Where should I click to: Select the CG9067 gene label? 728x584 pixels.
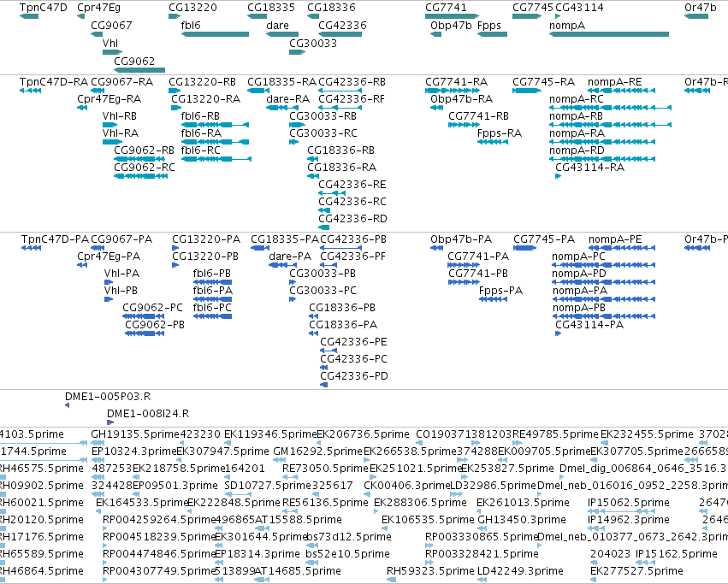[111, 26]
